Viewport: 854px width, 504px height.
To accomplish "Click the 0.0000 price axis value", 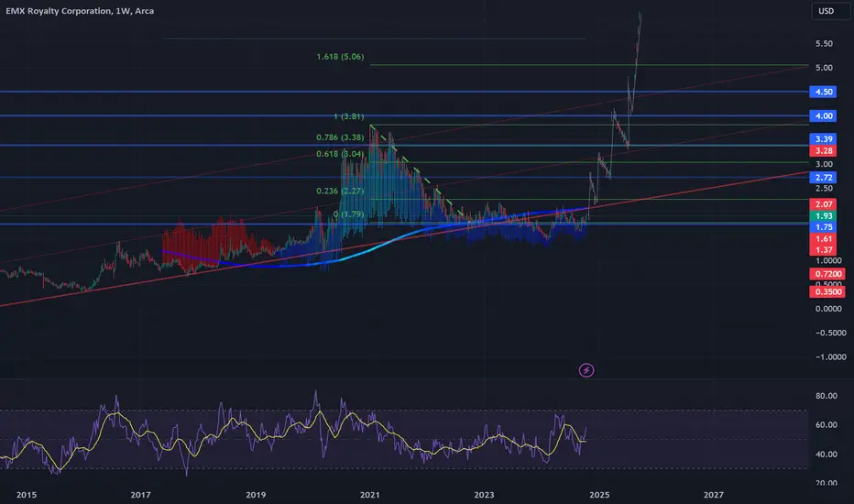I will (828, 309).
